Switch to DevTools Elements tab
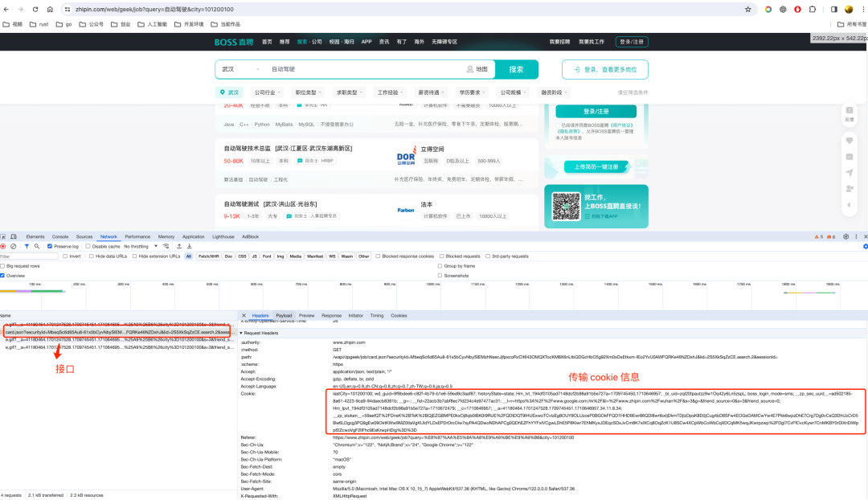Viewport: 868px width, 500px height. click(x=35, y=236)
